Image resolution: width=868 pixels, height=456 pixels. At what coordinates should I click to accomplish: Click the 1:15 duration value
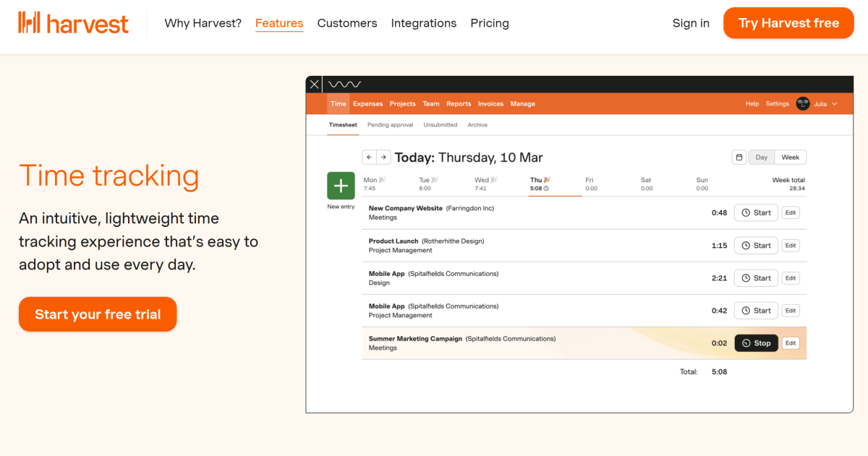(x=719, y=246)
